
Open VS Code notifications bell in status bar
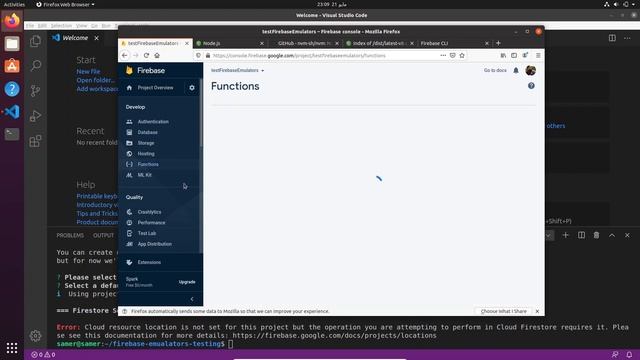coord(629,355)
